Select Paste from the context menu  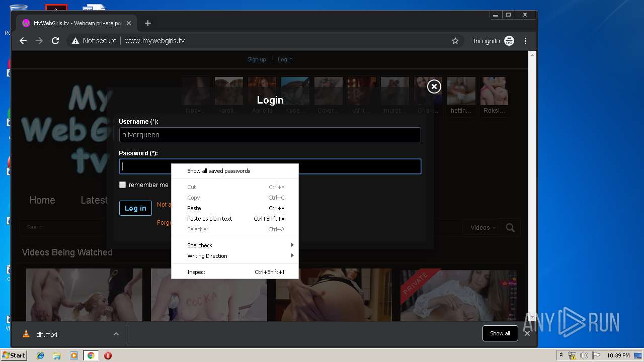[235, 208]
